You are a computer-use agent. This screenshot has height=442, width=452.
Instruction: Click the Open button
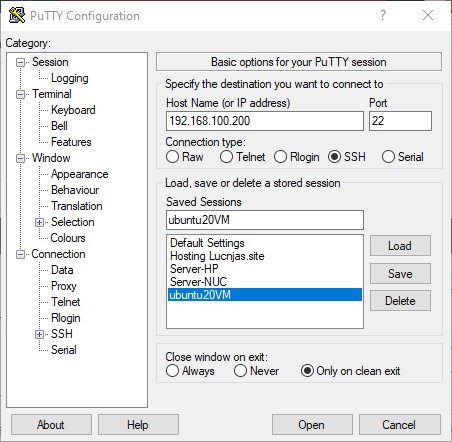312,425
